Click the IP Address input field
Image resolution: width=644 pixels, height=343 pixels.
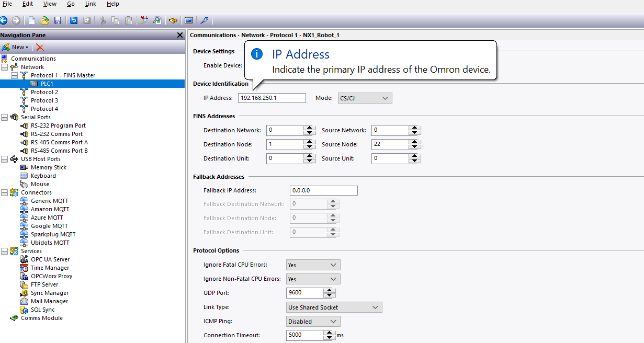(272, 98)
